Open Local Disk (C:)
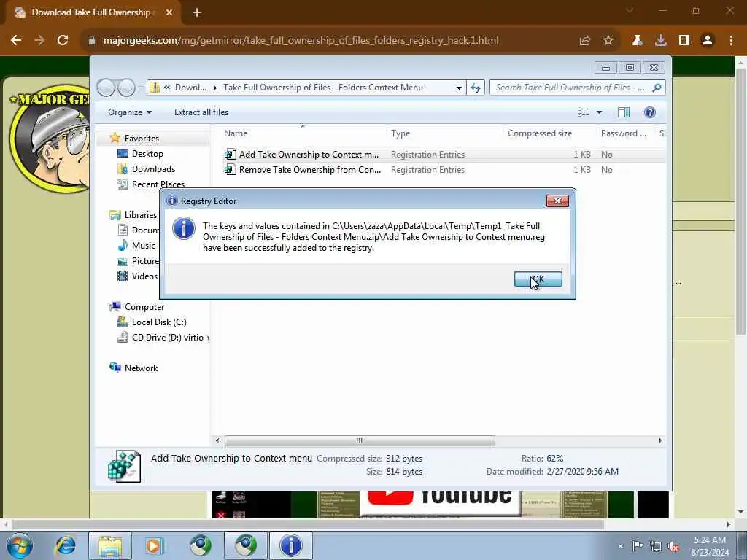Screen dimensions: 747x560 (x=158, y=322)
